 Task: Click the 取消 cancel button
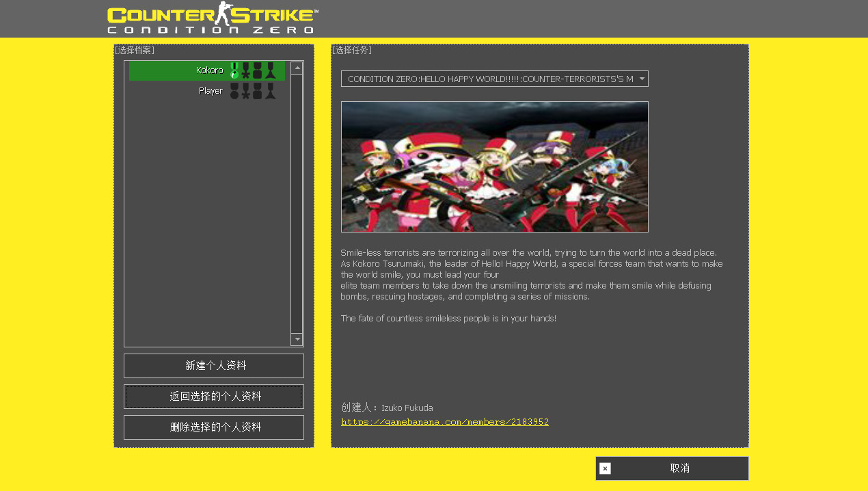680,468
